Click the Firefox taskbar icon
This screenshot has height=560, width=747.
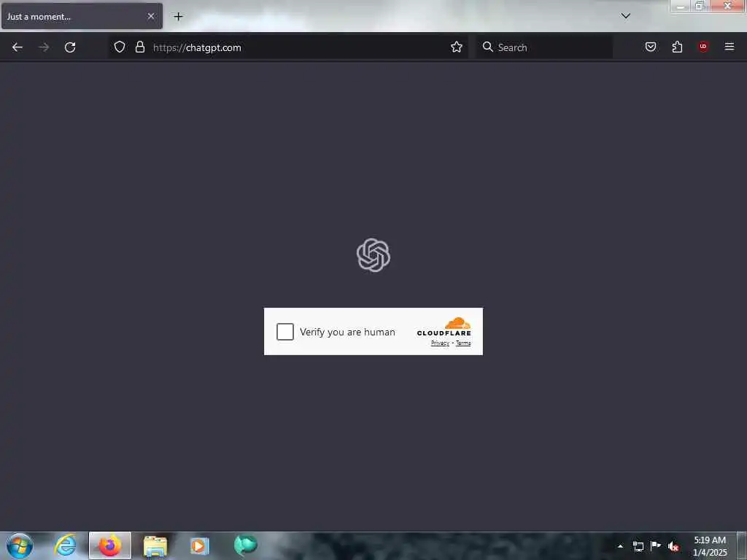coord(110,545)
